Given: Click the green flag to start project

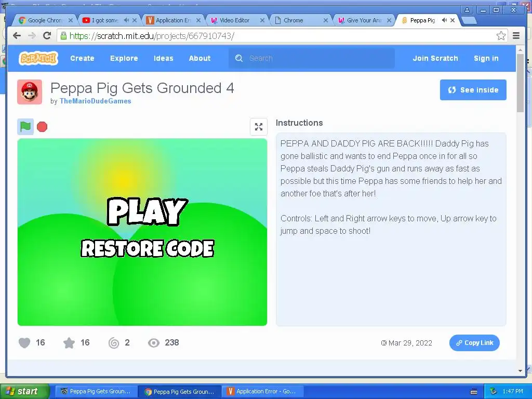Looking at the screenshot, I should tap(25, 127).
